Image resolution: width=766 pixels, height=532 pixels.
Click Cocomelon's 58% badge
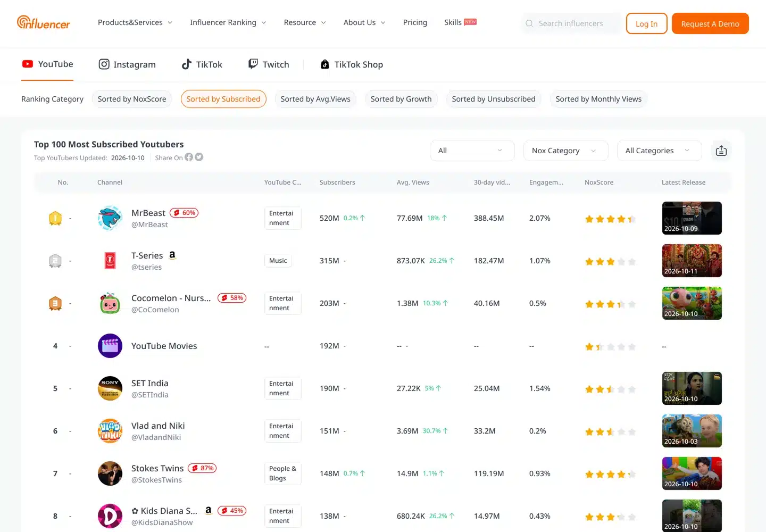point(232,298)
